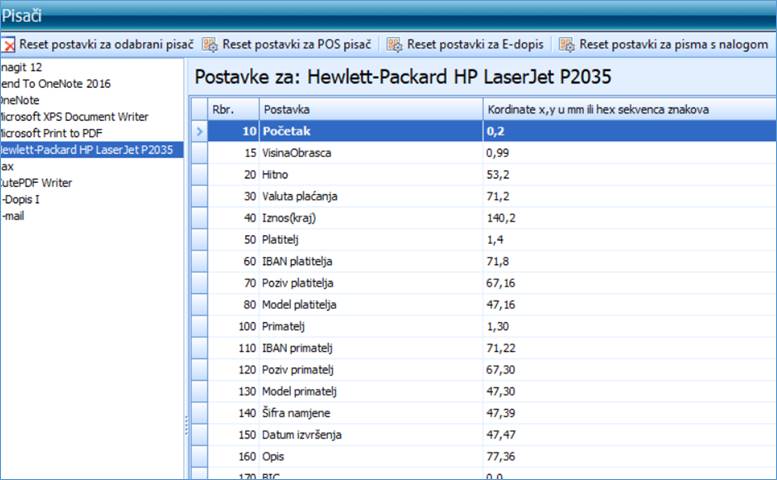Click coordinate value 47,47
The width and height of the screenshot is (777, 480).
point(500,435)
